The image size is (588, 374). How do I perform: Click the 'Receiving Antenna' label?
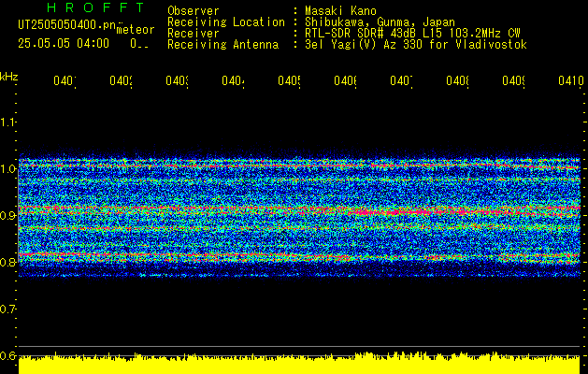point(223,45)
